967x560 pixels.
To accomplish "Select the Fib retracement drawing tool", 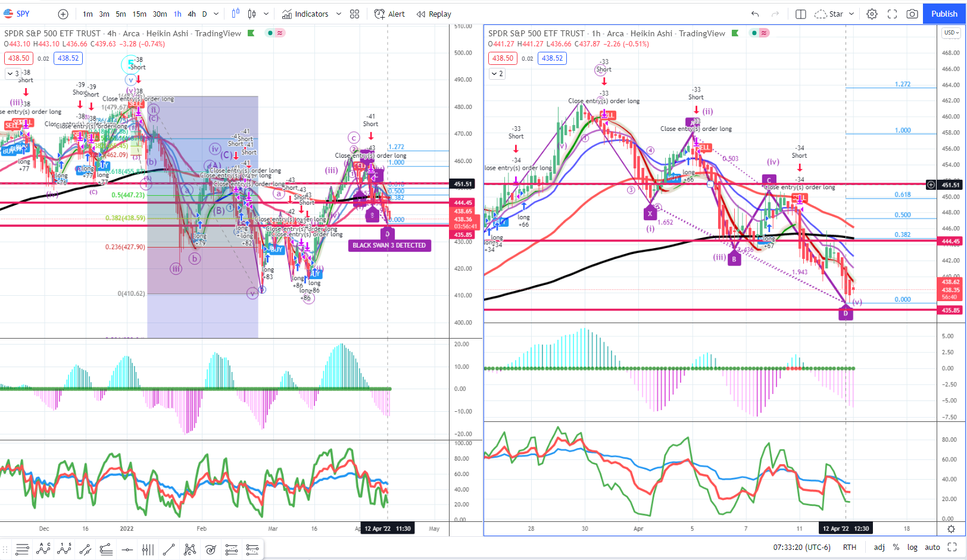I will coord(106,549).
